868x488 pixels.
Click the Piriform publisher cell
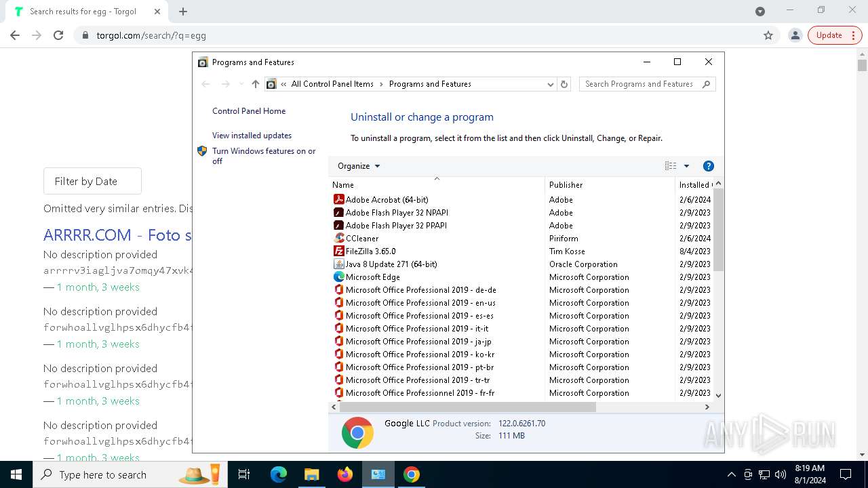pyautogui.click(x=564, y=239)
